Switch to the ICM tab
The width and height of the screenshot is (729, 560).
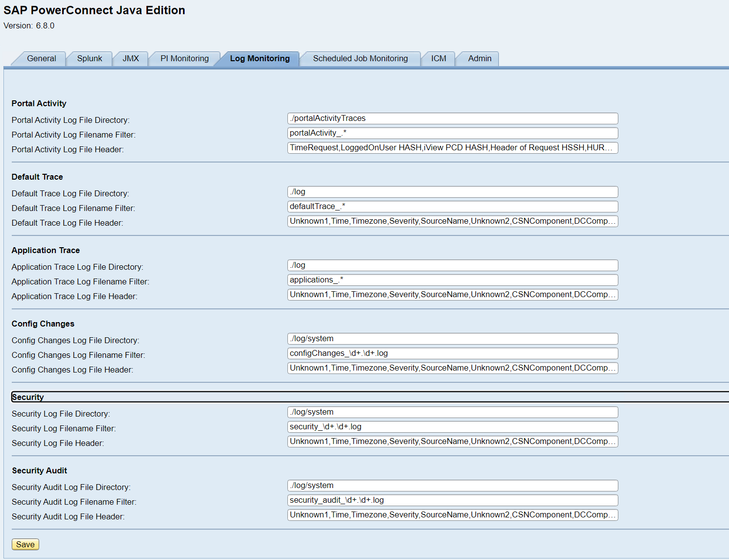(439, 59)
